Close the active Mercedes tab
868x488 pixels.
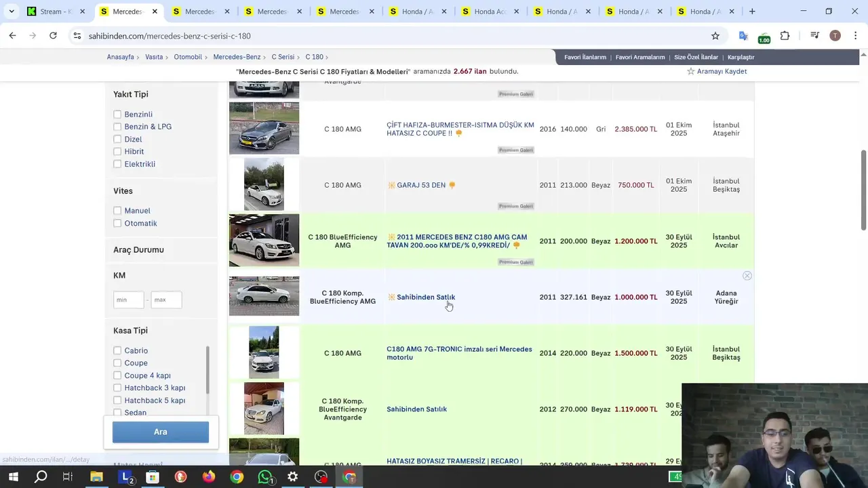point(155,12)
